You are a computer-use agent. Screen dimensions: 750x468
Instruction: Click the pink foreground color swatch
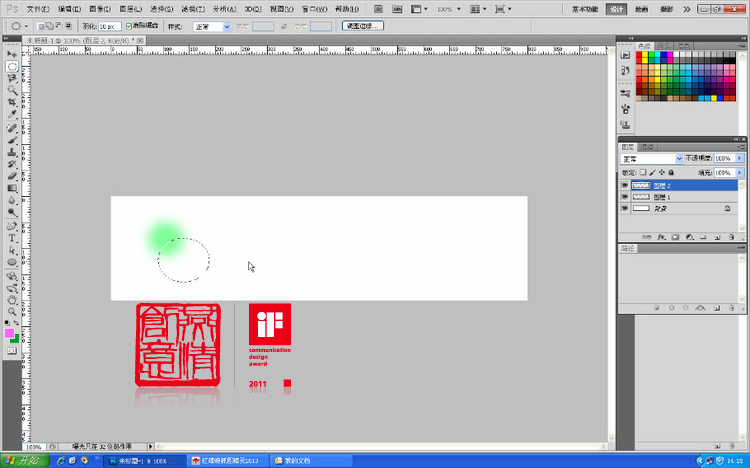coord(9,333)
